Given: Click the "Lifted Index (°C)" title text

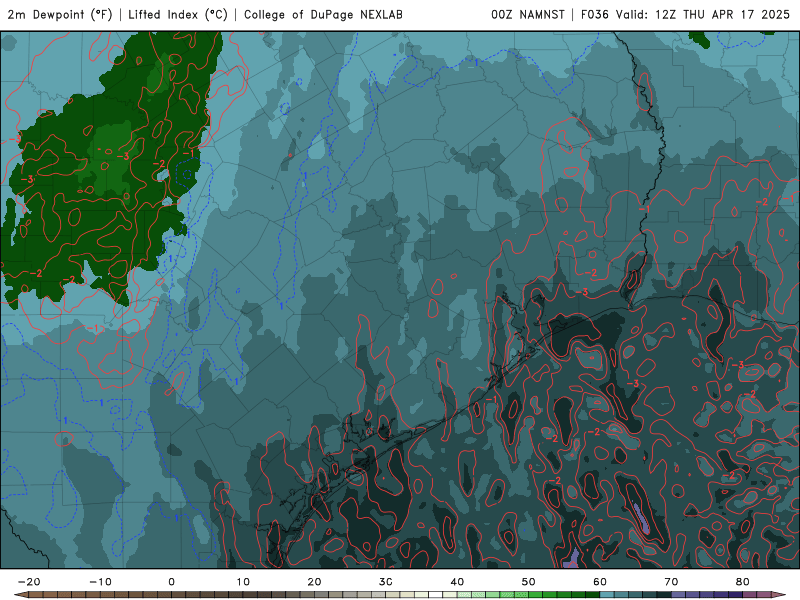Looking at the screenshot, I should 178,15.
